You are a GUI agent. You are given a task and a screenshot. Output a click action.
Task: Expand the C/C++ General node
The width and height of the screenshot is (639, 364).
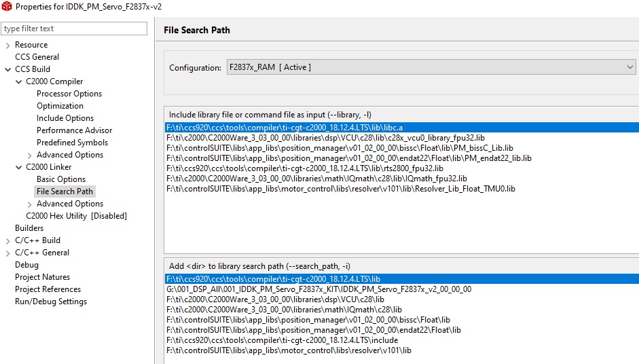(7, 253)
